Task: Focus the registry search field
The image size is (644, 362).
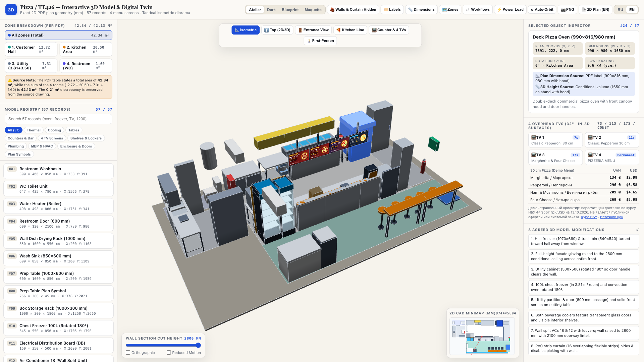Action: [58, 119]
